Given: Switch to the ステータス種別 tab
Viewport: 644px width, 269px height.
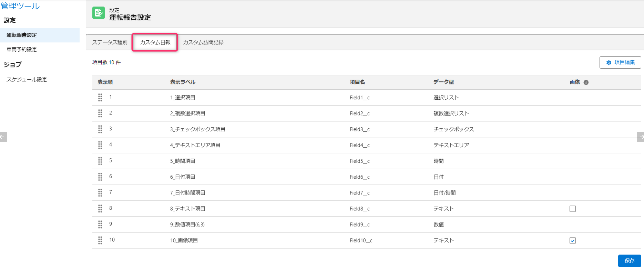Looking at the screenshot, I should pos(110,42).
